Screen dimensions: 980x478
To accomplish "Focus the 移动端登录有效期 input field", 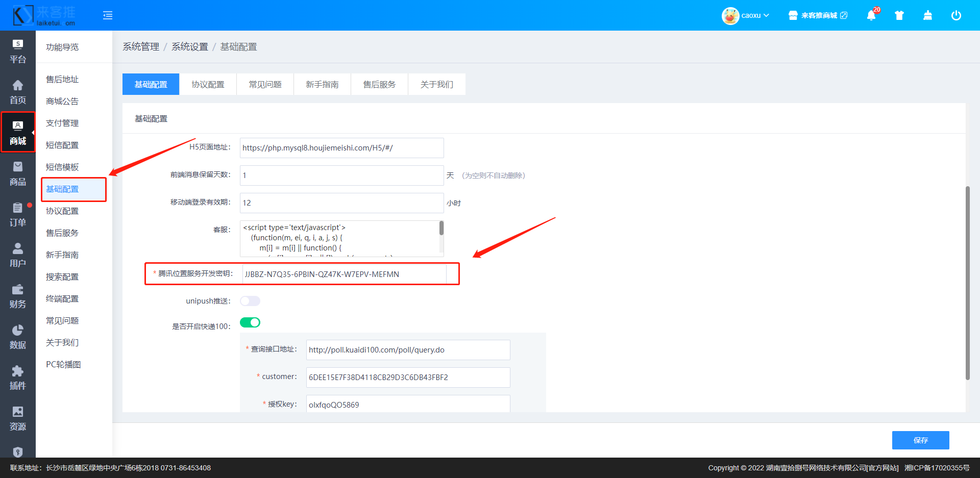I will click(342, 203).
